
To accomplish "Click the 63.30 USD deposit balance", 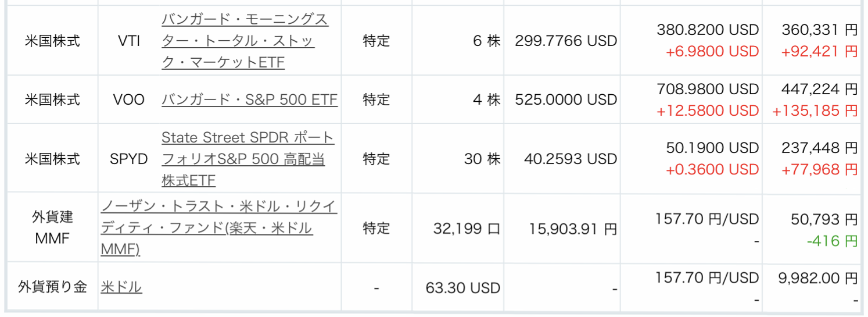I will 462,287.
